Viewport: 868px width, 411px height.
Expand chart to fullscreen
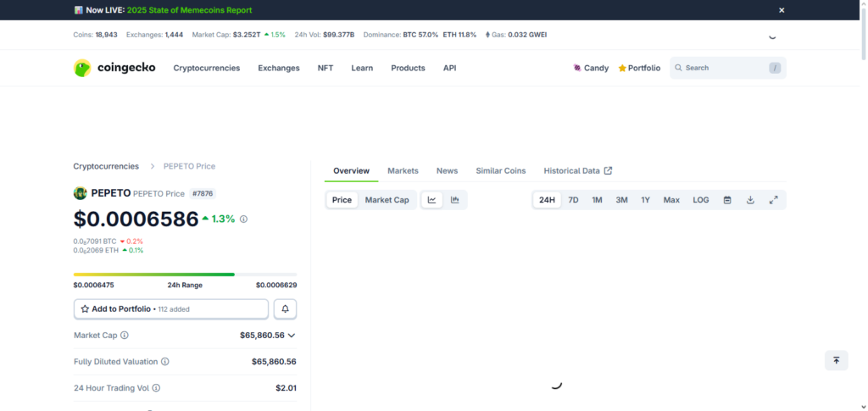click(773, 200)
